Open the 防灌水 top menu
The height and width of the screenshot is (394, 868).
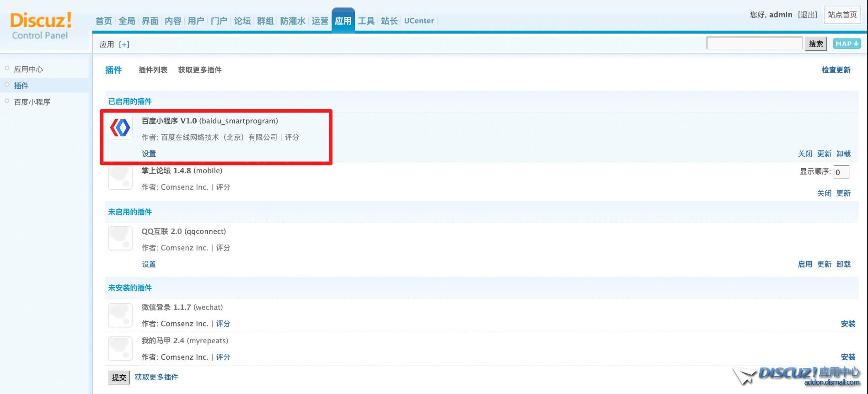293,21
